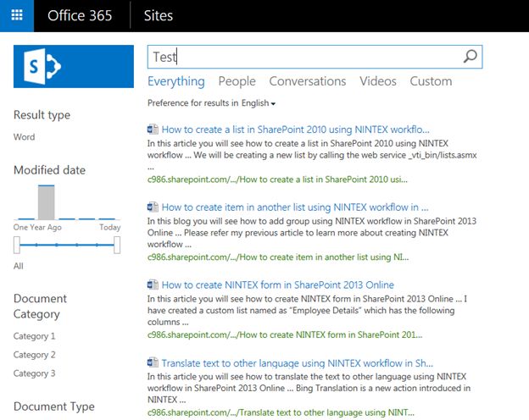Open 'How to create NINTEX form' result
Screen dimensions: 529x420
pyautogui.click(x=277, y=285)
